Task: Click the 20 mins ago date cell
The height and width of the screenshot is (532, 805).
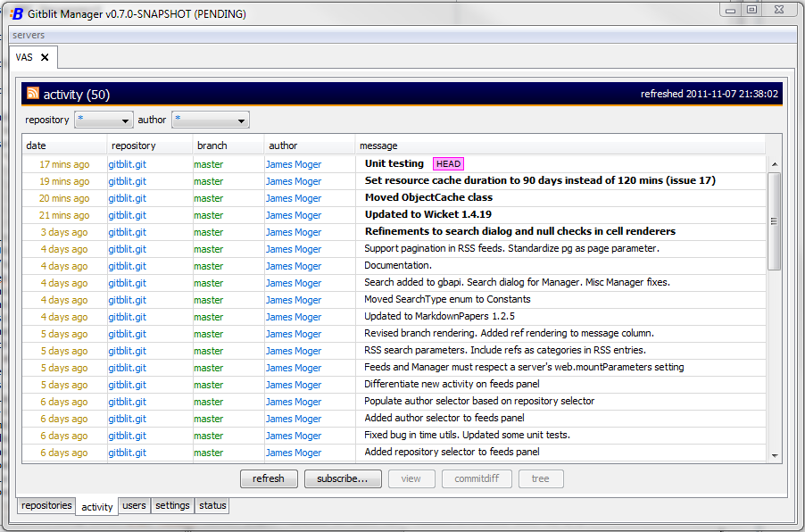Action: click(64, 198)
